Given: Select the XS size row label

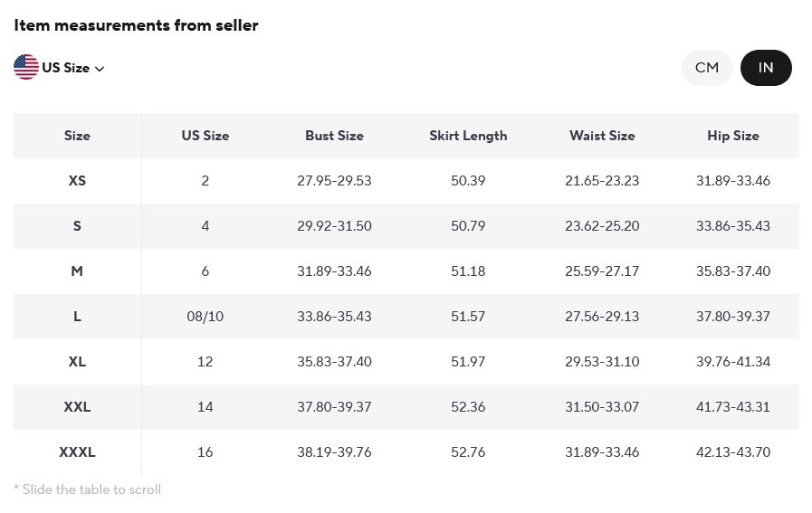Looking at the screenshot, I should click(77, 181).
